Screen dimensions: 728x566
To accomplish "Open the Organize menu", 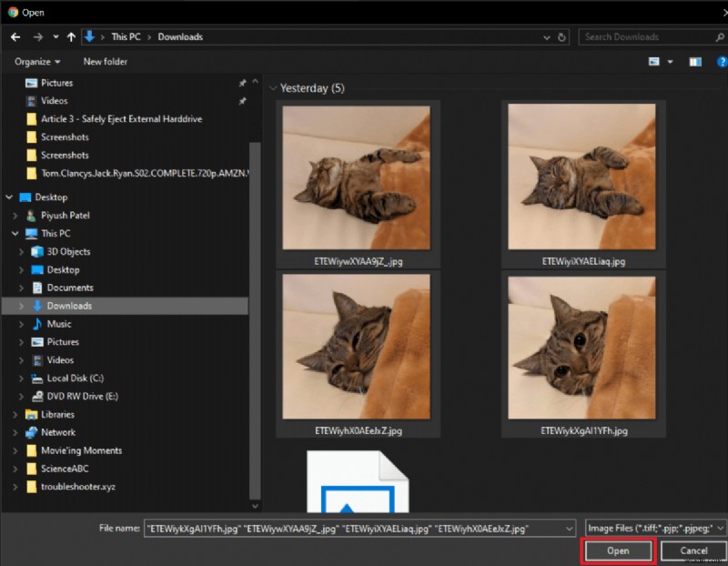I will [x=35, y=61].
